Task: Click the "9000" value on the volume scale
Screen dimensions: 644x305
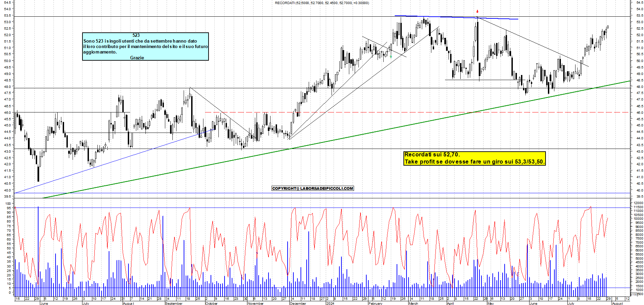Action: pyautogui.click(x=639, y=227)
